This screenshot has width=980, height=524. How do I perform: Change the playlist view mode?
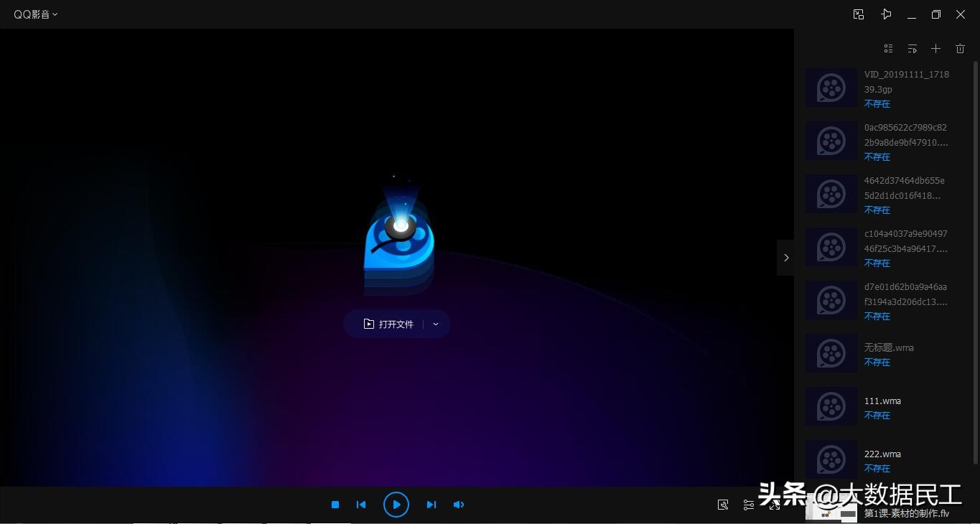click(888, 49)
